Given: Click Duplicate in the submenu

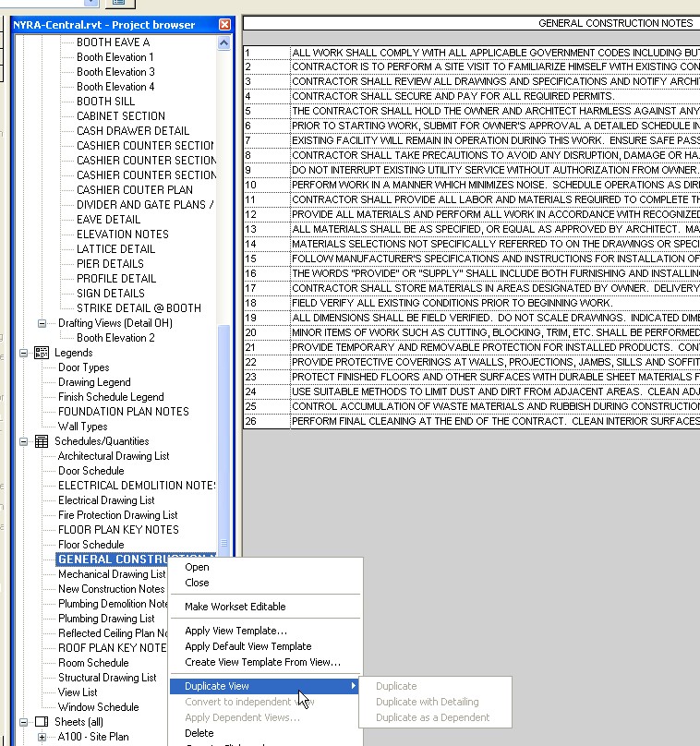Looking at the screenshot, I should click(396, 686).
